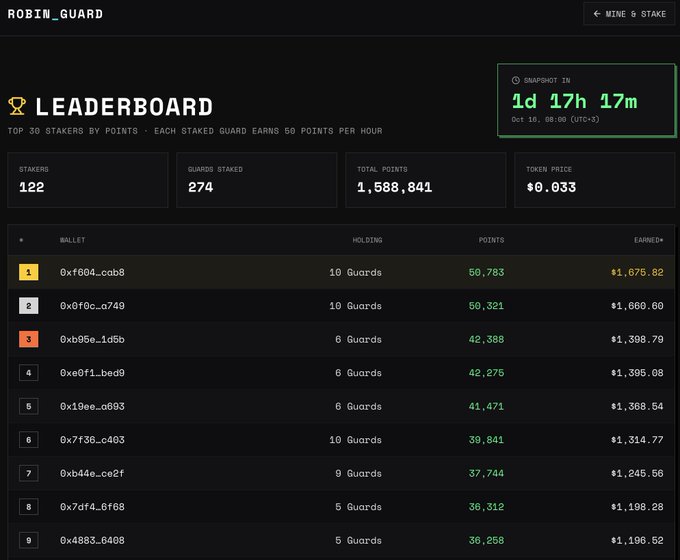Viewport: 680px width, 560px height.
Task: Click earned amount $1,660.60
Action: pos(637,306)
